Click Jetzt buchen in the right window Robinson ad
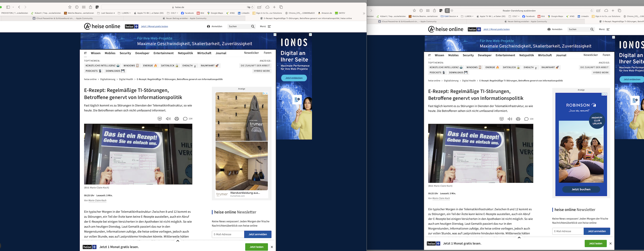This screenshot has height=251, width=644. point(581,189)
